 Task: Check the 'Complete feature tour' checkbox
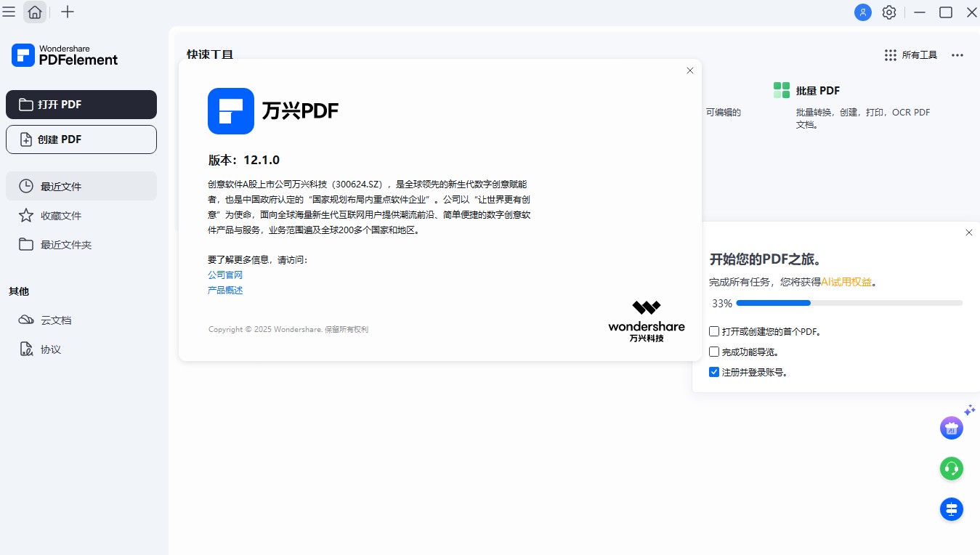(714, 352)
